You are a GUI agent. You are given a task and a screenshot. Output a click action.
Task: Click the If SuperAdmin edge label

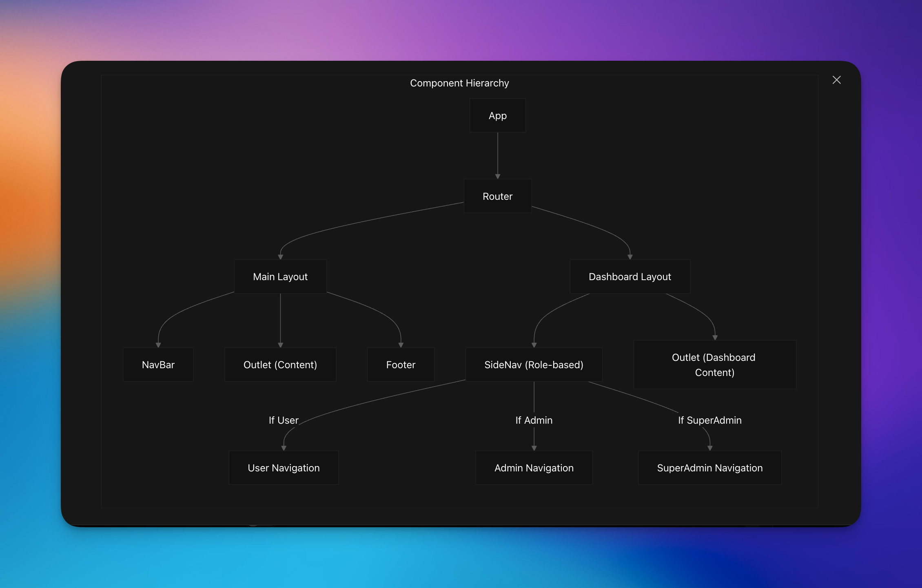click(x=710, y=420)
